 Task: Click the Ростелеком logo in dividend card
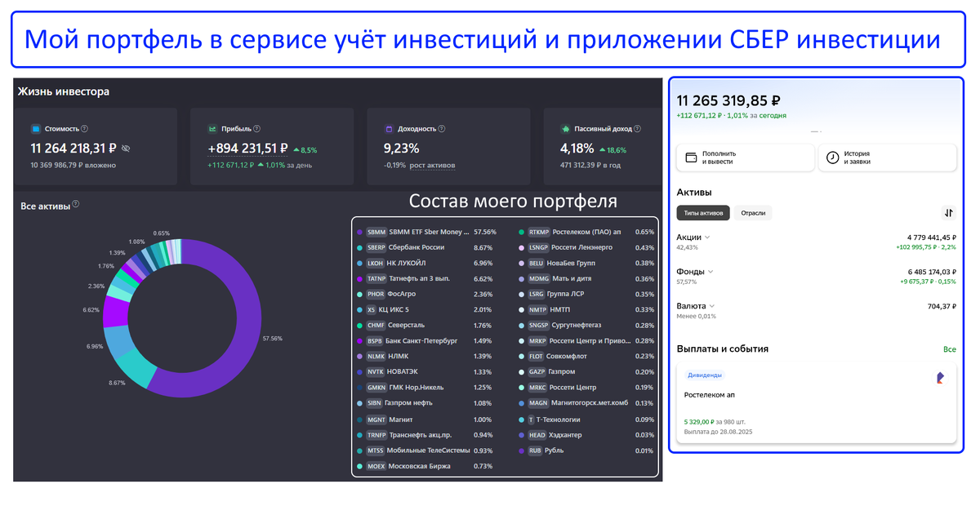tap(940, 378)
